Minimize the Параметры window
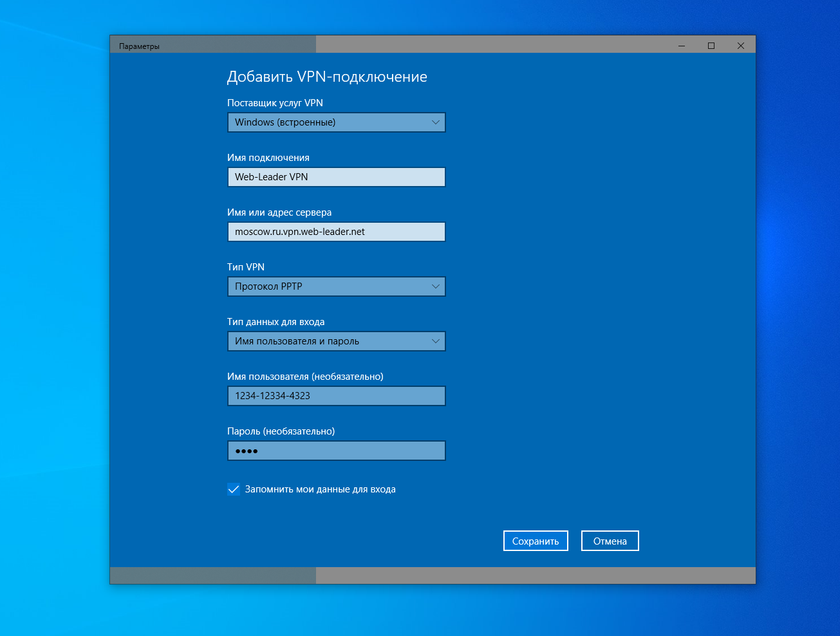This screenshot has height=636, width=840. tap(680, 45)
